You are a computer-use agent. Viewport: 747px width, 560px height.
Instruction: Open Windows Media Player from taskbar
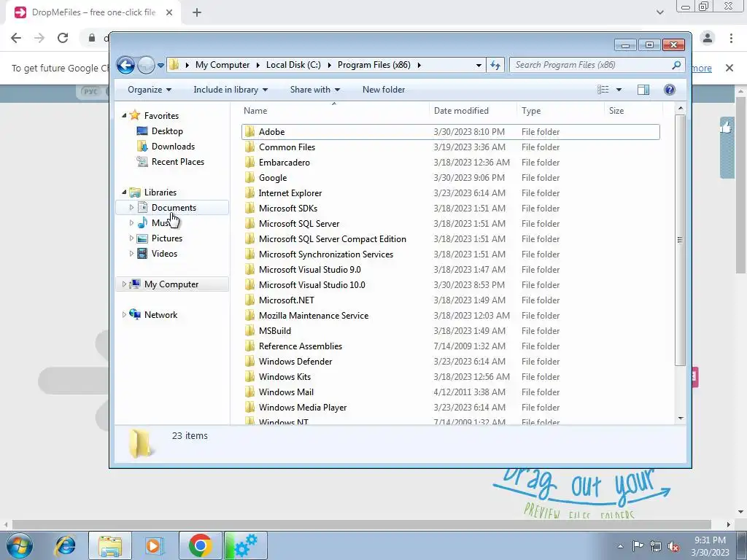[153, 545]
